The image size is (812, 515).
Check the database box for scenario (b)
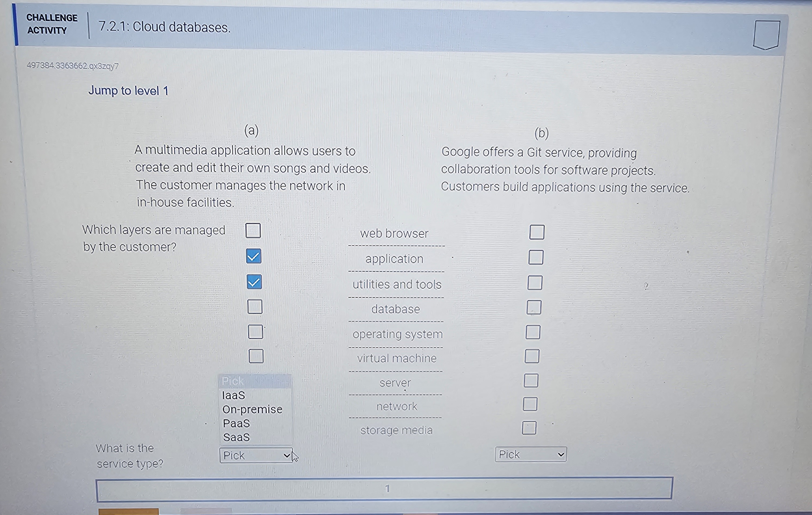534,307
